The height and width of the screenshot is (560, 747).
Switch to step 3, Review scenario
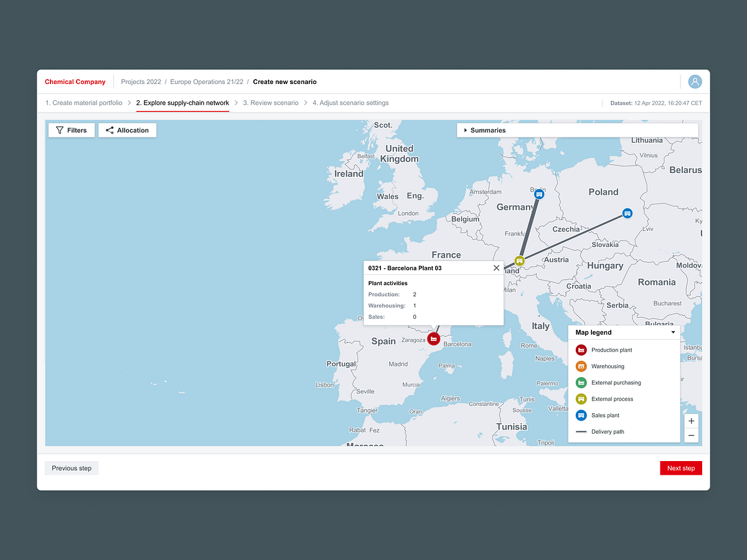(x=271, y=103)
